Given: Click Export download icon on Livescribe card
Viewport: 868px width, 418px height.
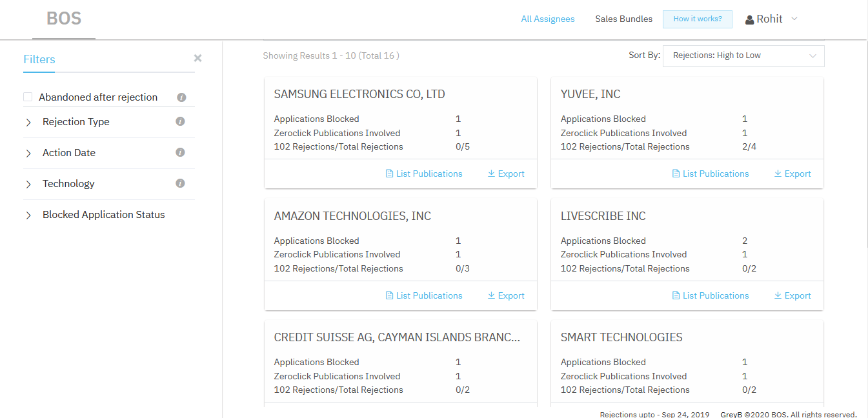Looking at the screenshot, I should [x=778, y=295].
